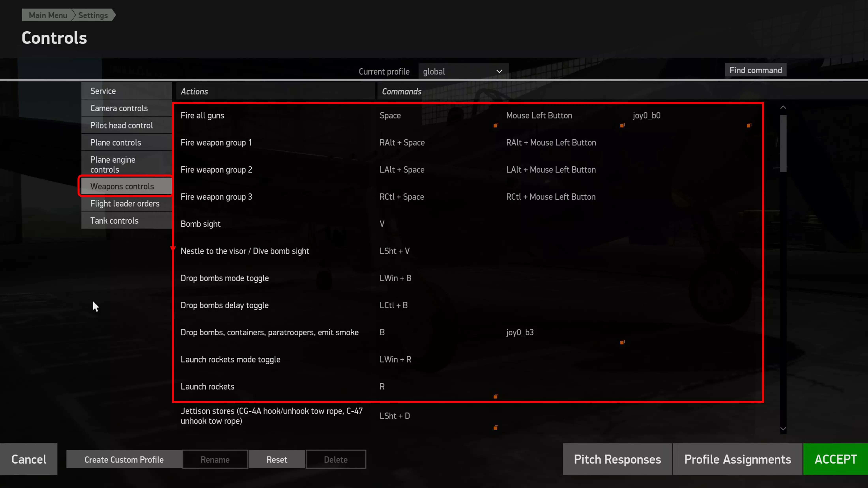Open the Current profile dropdown
The image size is (868, 488).
(x=463, y=71)
